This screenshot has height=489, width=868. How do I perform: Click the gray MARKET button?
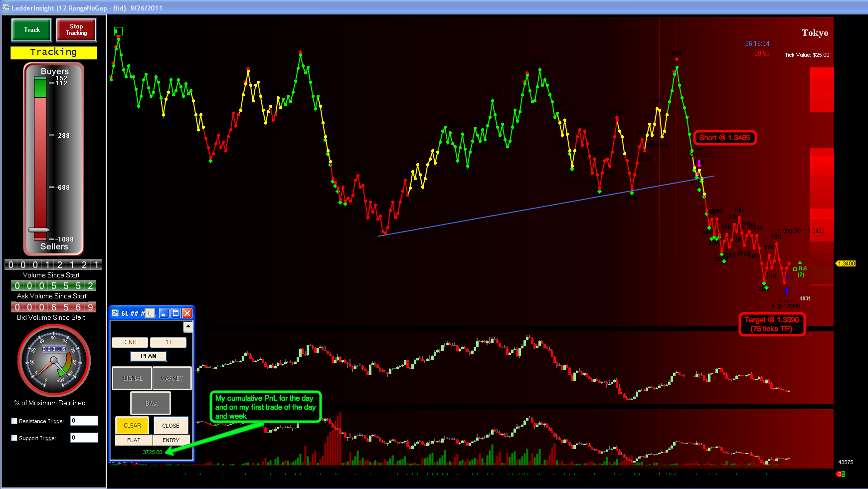pos(172,378)
